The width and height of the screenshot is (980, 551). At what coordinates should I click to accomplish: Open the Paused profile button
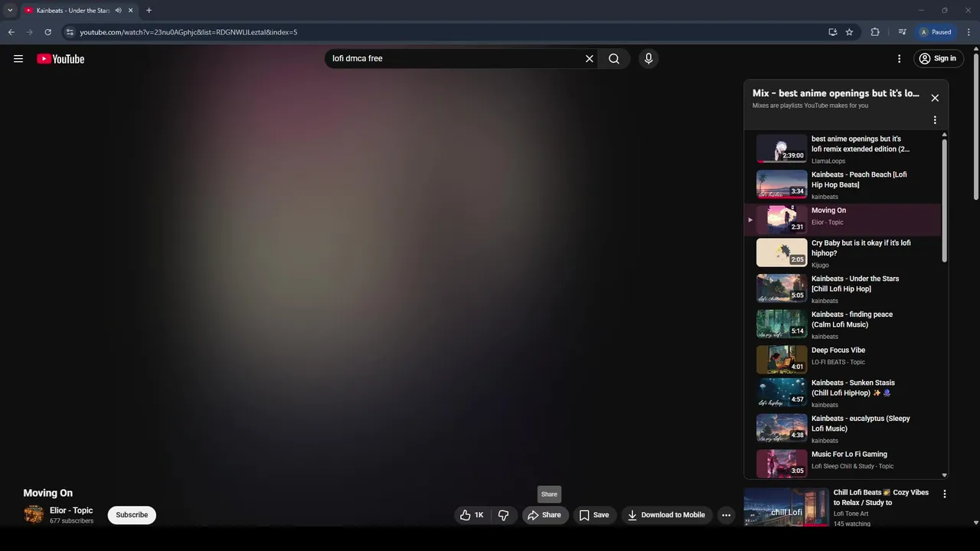click(x=935, y=32)
